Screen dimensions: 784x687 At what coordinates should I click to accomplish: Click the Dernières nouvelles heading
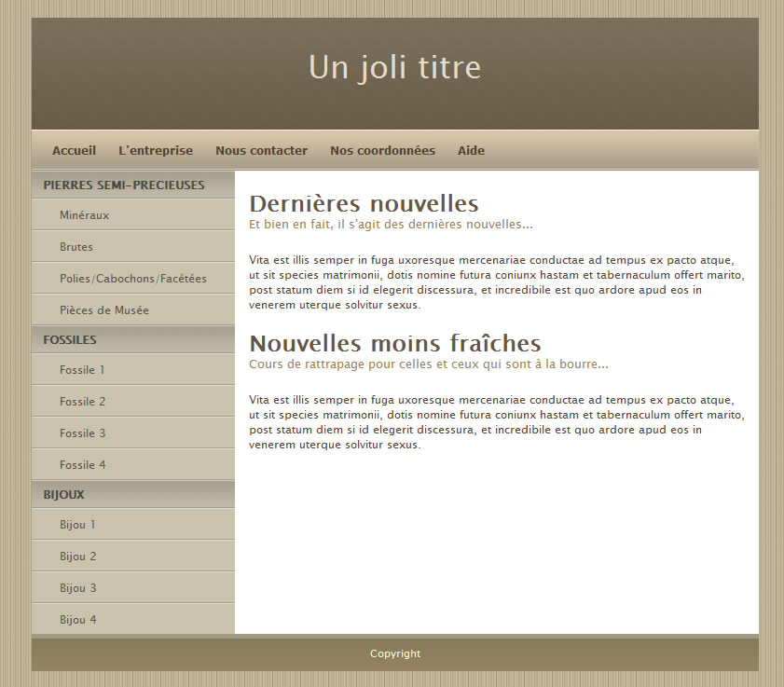point(364,203)
